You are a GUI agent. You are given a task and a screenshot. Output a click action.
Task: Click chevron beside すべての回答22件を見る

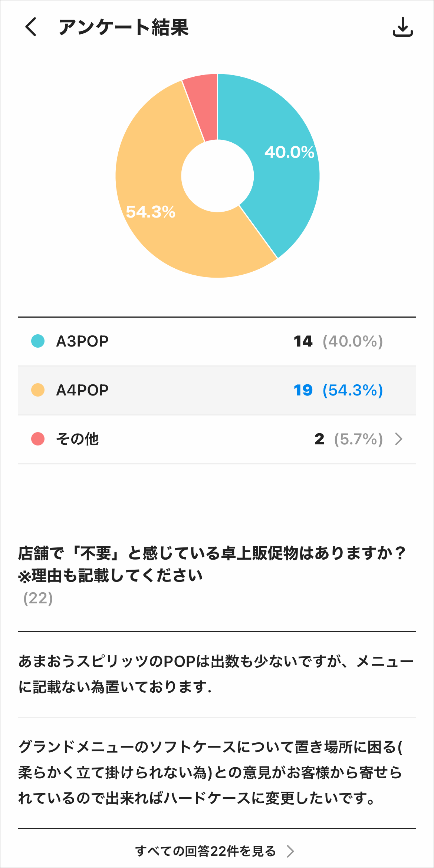click(290, 851)
